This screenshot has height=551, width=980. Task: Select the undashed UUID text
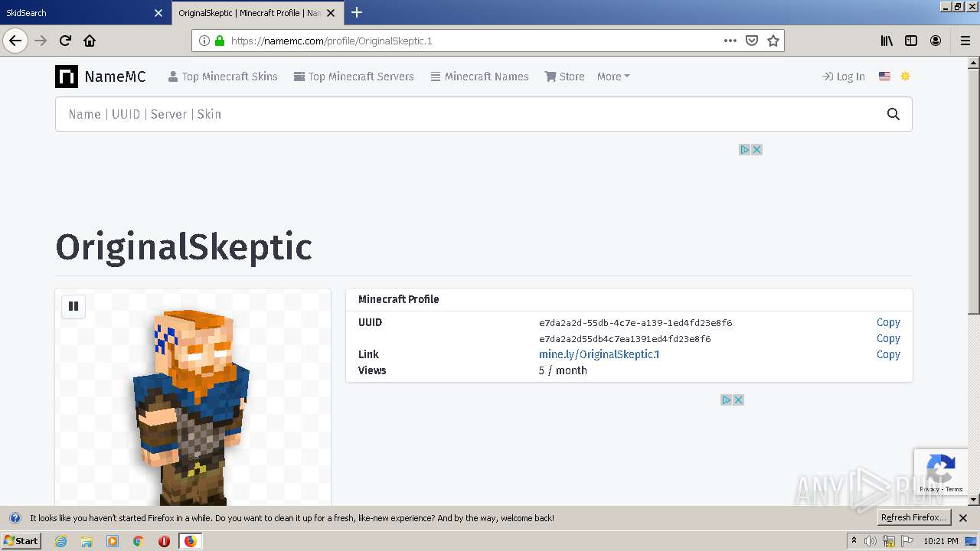(x=625, y=339)
